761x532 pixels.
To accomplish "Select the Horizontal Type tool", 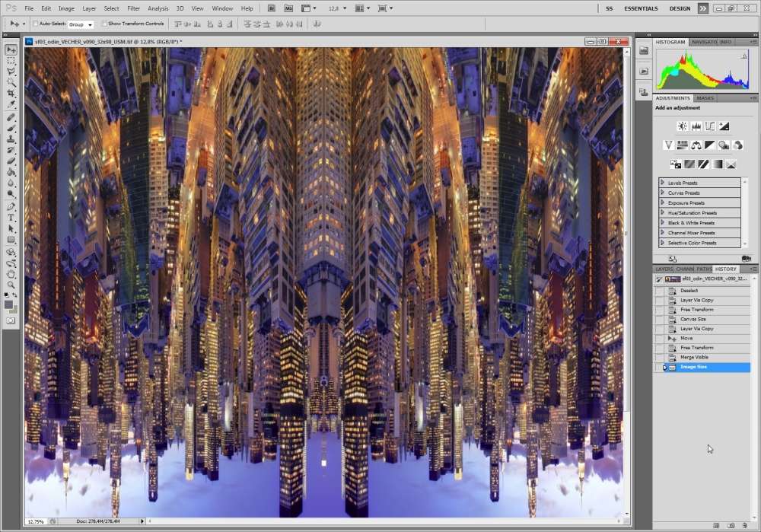I will 11,218.
